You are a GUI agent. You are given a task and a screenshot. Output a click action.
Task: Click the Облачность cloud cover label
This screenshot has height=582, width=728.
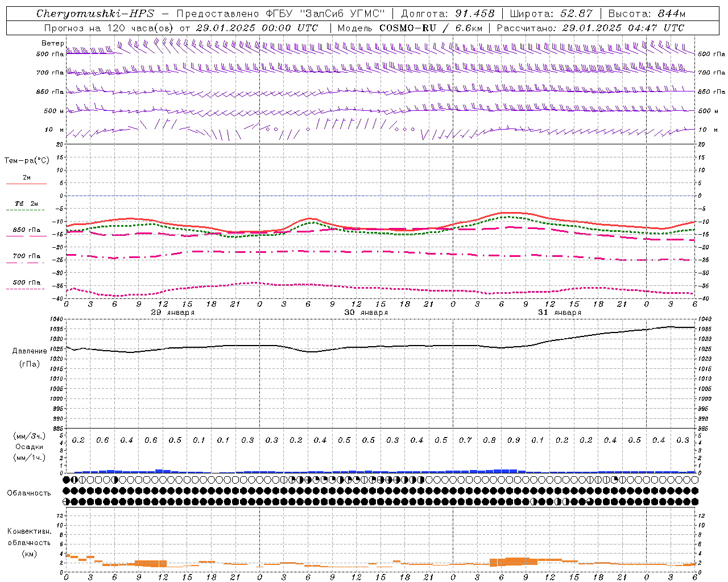(x=28, y=493)
